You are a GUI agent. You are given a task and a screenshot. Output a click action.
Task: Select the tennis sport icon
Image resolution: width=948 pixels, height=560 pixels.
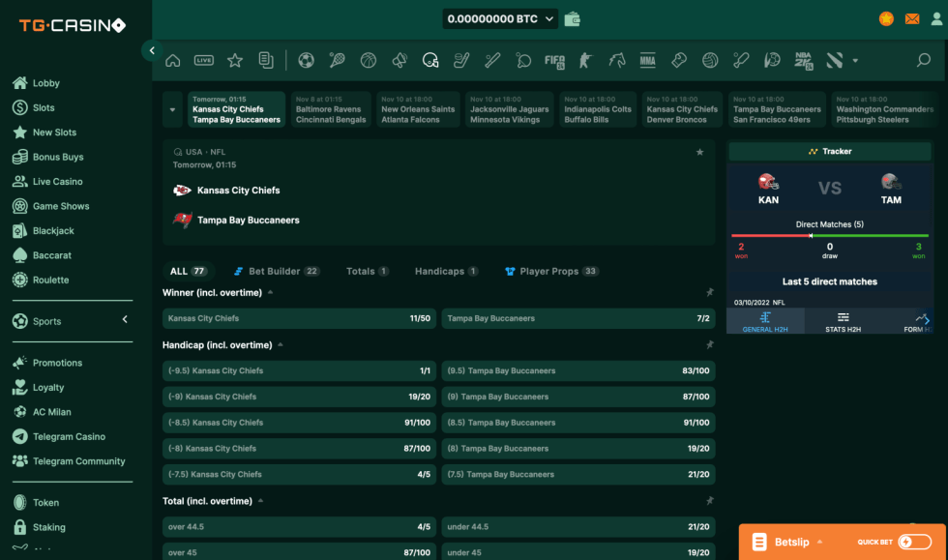337,60
